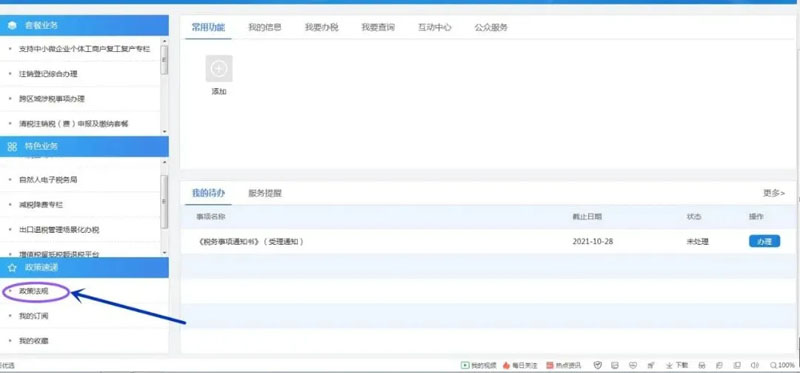Viewport: 800px width, 373px height.
Task: Open 自然人电子税务局 in the sidebar
Action: (48, 180)
